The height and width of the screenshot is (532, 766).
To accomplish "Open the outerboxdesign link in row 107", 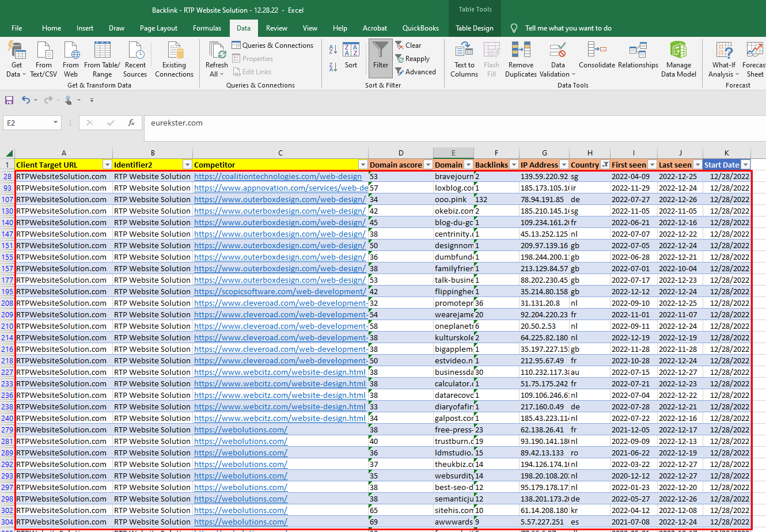I will pos(279,199).
